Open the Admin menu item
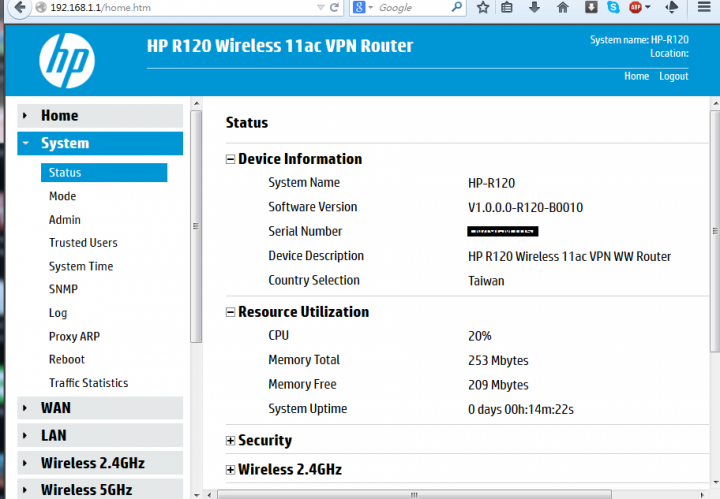The image size is (720, 499). 65,220
